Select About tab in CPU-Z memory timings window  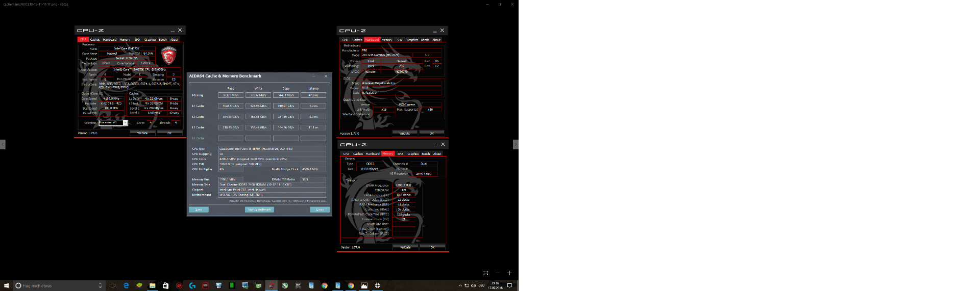coord(437,153)
